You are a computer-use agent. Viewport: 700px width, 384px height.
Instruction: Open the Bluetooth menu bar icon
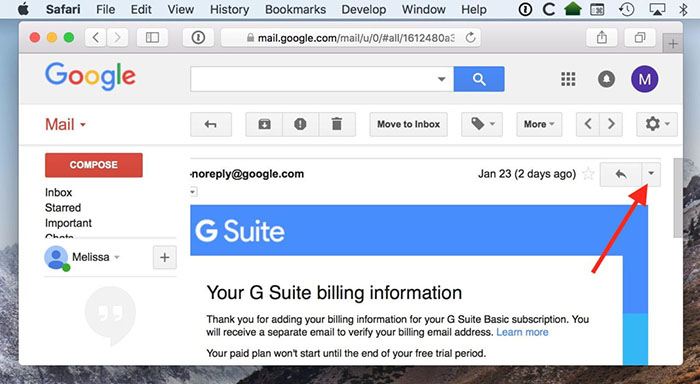point(683,9)
